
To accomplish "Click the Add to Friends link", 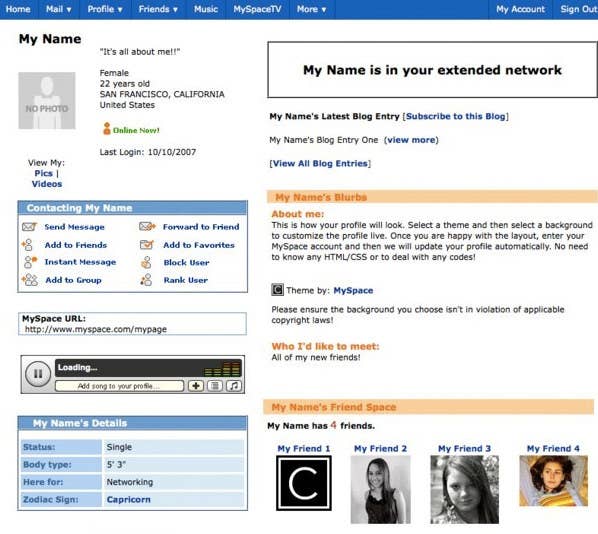I will (76, 245).
